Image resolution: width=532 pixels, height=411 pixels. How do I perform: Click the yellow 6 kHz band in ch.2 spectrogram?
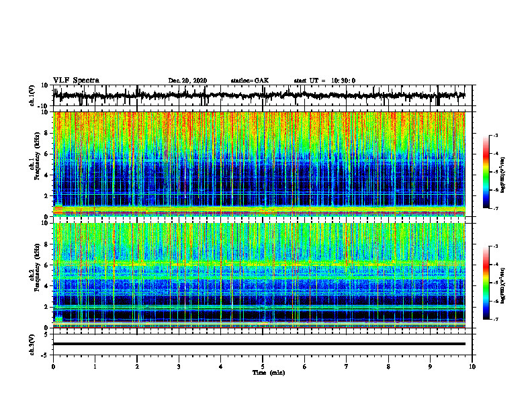[x=259, y=263]
